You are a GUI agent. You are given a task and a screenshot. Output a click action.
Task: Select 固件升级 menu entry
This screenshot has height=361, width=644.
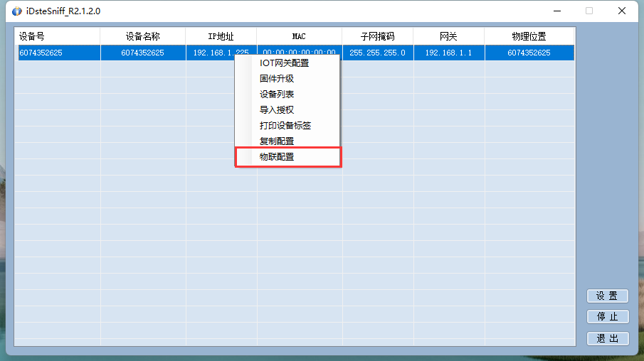(x=277, y=79)
